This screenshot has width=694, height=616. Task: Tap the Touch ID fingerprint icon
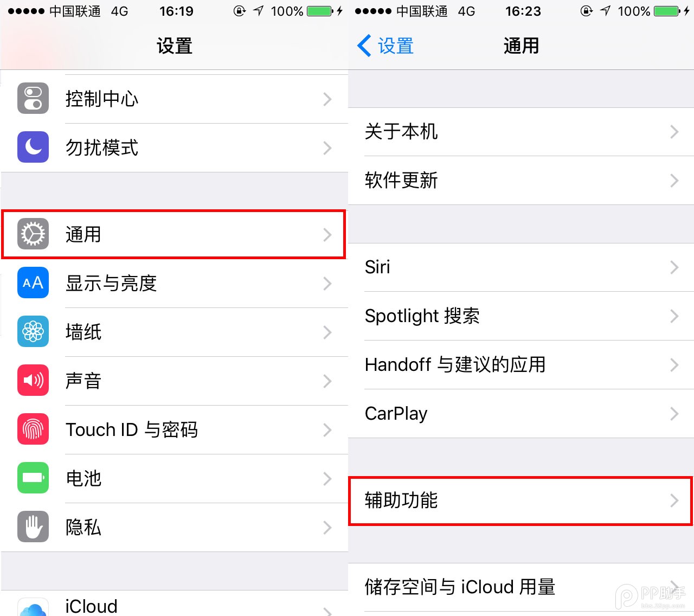point(33,429)
